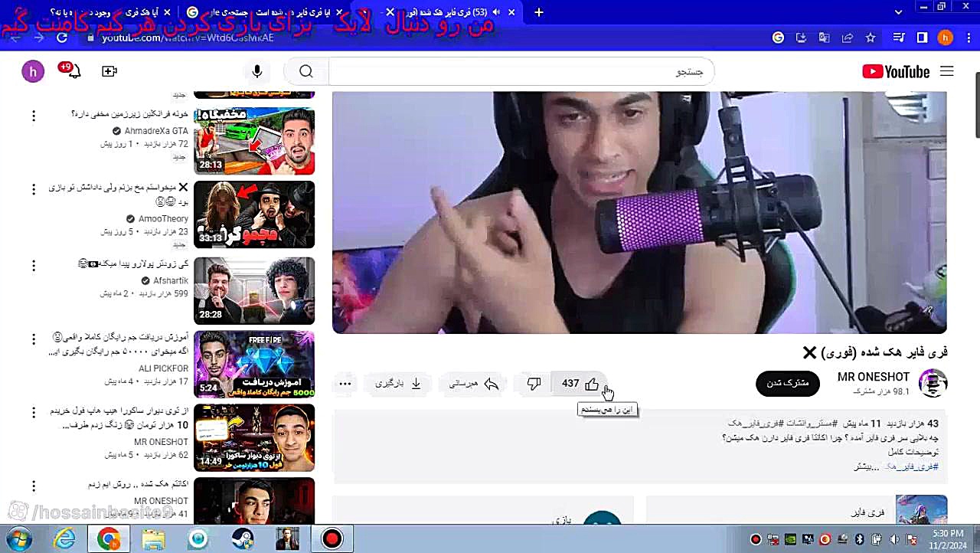
Task: Launch Internet Explorer from taskbar
Action: pyautogui.click(x=64, y=539)
